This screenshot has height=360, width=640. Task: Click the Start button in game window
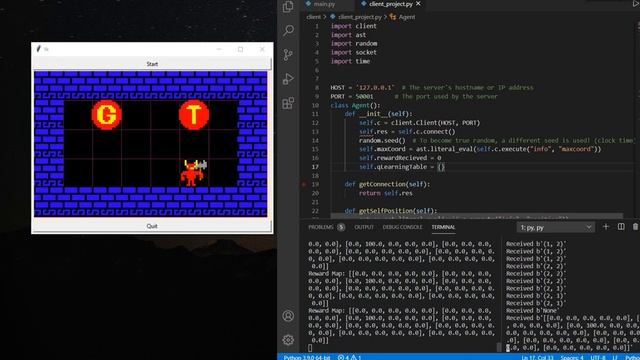pos(152,64)
